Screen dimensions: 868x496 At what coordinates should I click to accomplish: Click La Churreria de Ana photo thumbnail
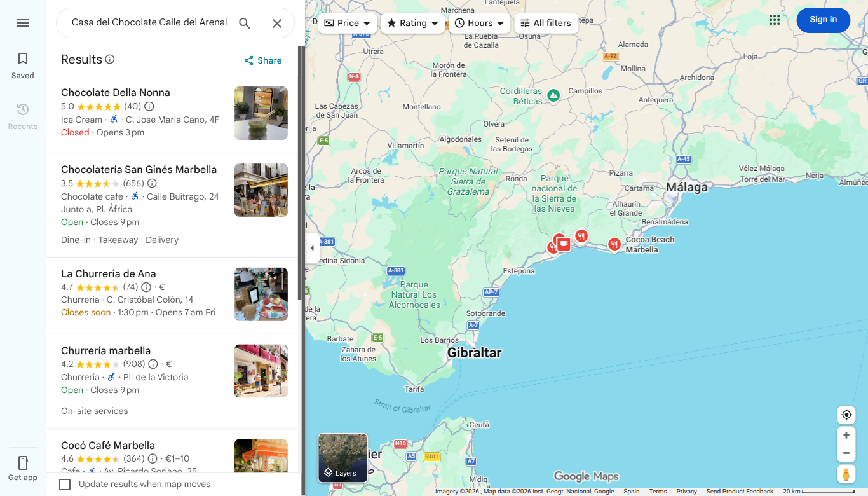click(x=261, y=294)
